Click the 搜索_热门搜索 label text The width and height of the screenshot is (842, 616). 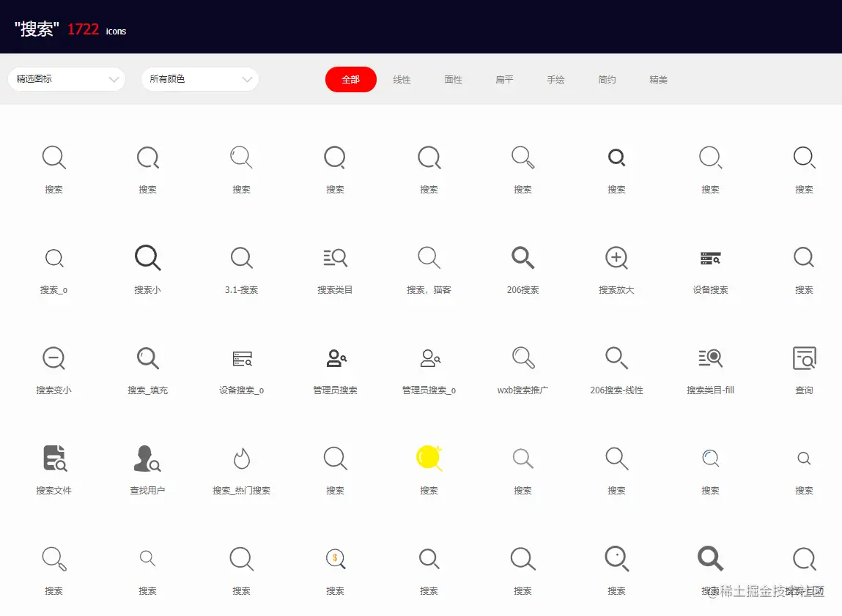pyautogui.click(x=242, y=491)
